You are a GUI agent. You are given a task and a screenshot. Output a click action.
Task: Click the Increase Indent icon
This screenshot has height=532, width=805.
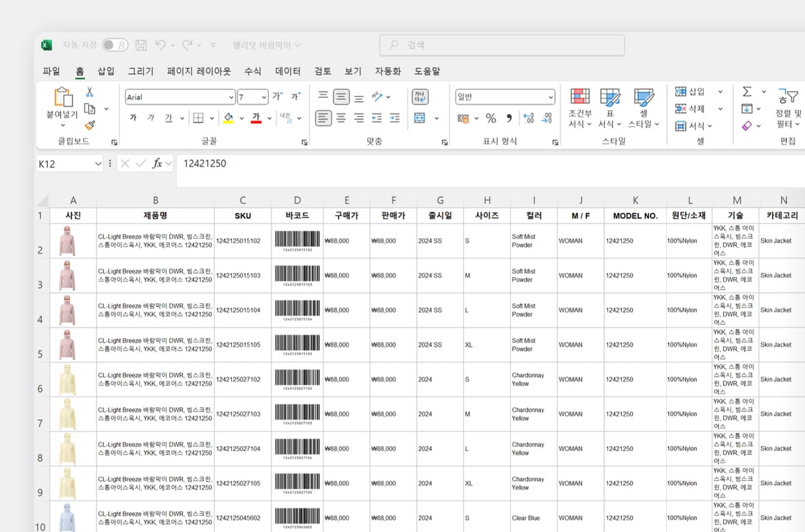pos(394,118)
